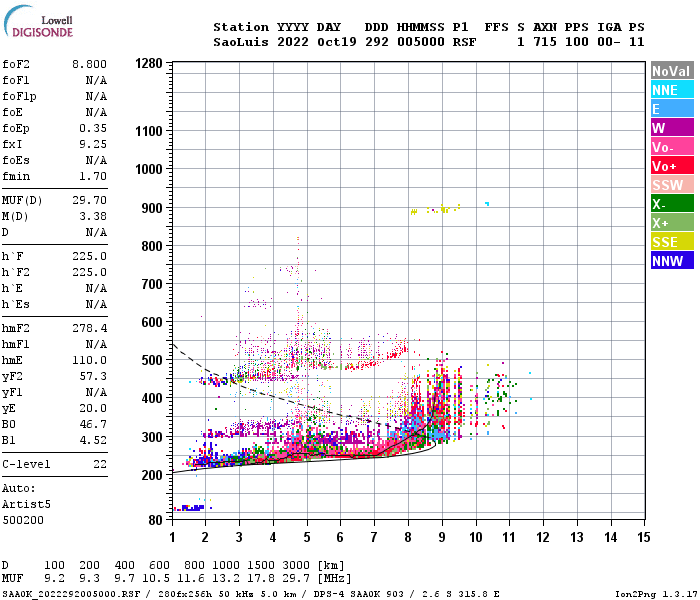Click the M(D) value 3.38
Viewport: 700px width, 600px height.
tap(93, 217)
